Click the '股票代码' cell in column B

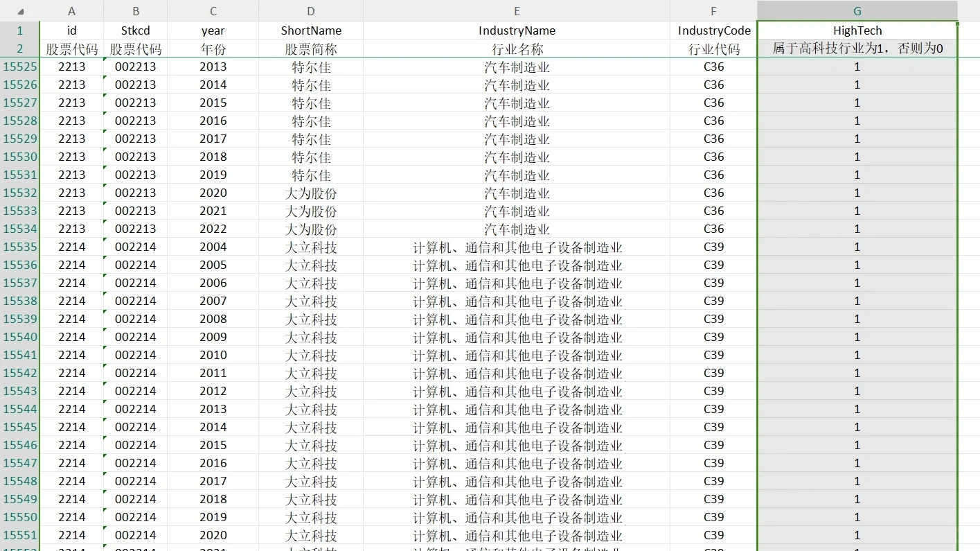point(135,49)
